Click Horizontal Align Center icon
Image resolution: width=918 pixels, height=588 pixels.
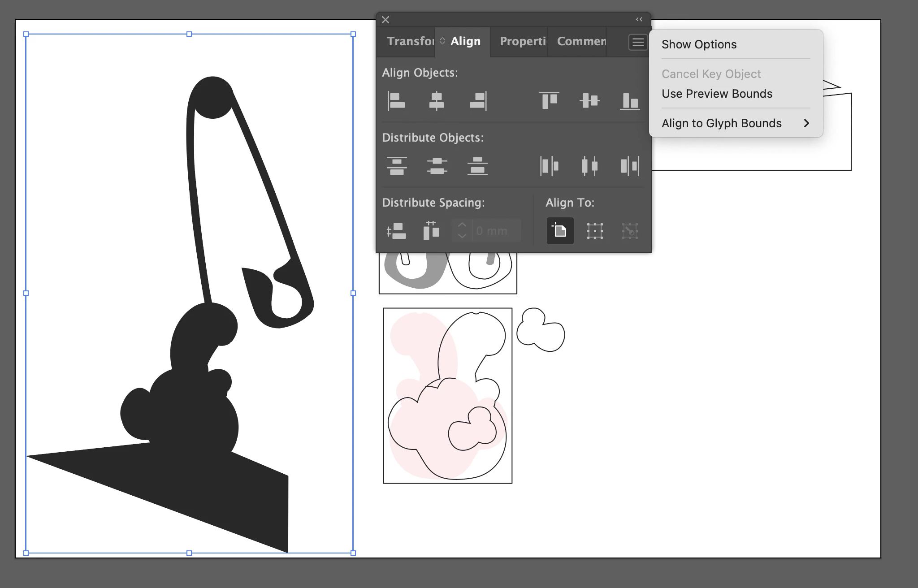tap(437, 101)
